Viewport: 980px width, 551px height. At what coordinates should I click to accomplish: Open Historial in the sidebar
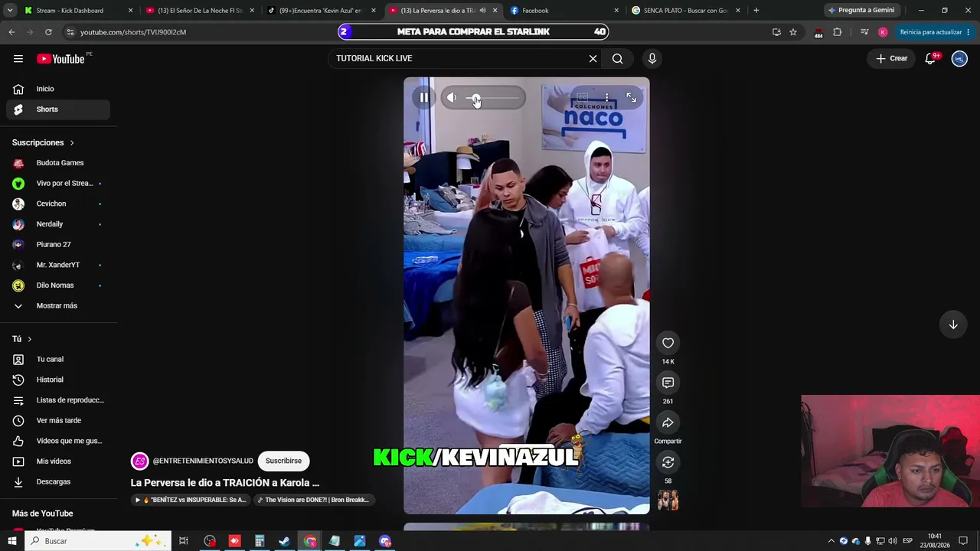[x=58, y=380]
